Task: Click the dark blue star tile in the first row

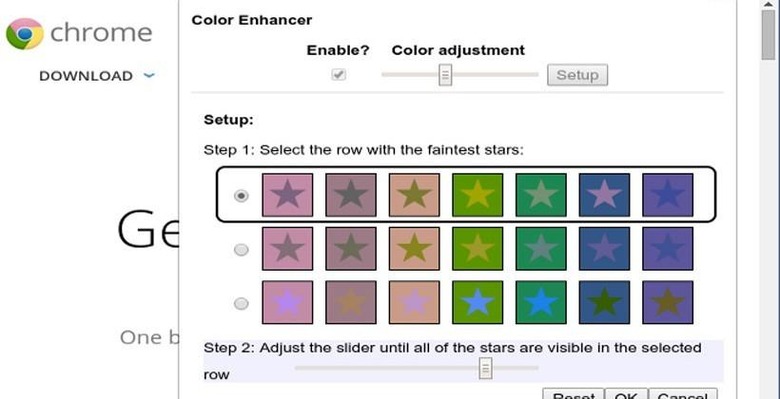Action: (x=604, y=195)
